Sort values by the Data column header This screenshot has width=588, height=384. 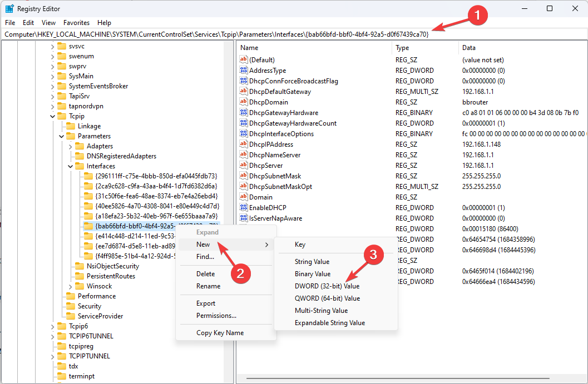[x=523, y=48]
